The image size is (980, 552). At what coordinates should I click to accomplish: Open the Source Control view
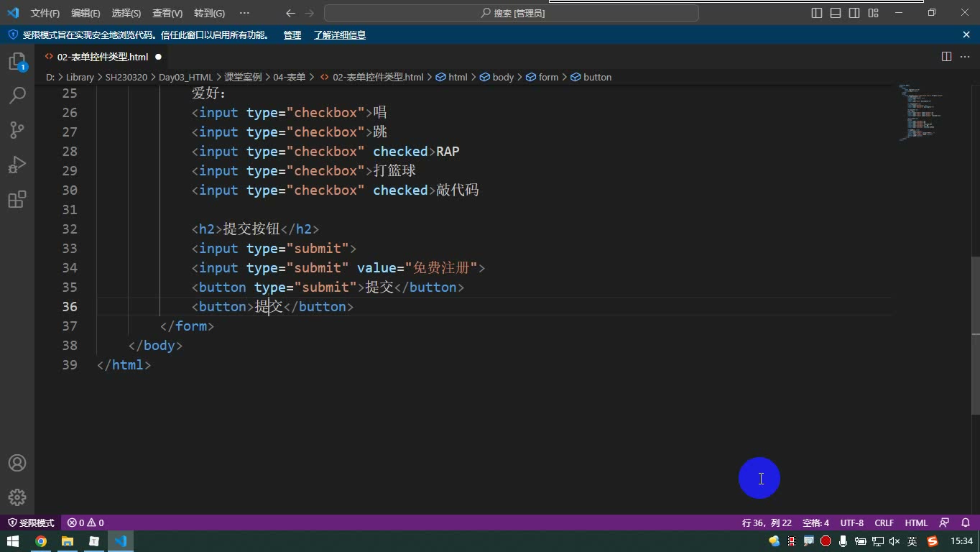17,130
